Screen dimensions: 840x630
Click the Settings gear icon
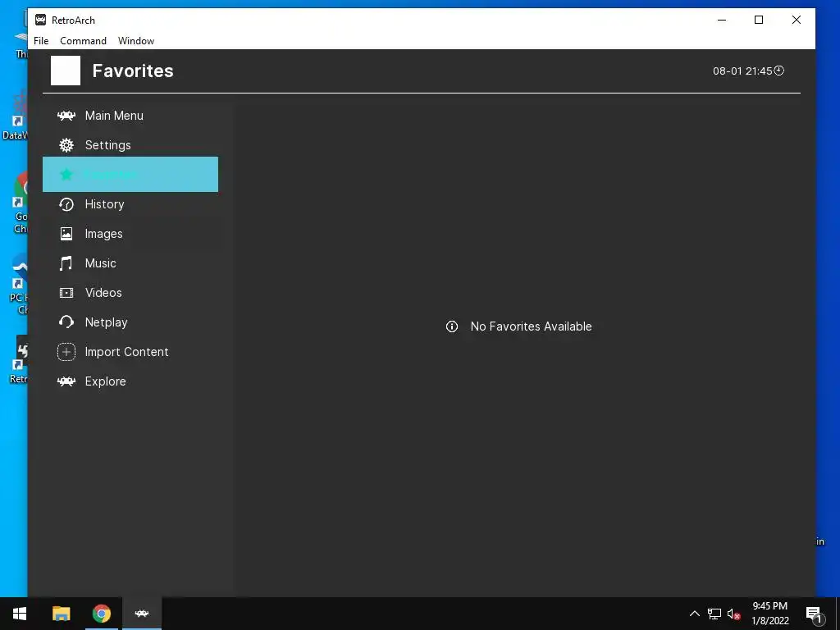66,145
